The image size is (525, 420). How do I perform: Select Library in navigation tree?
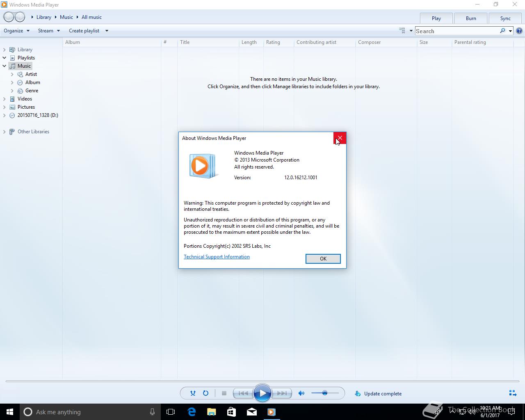pos(25,50)
